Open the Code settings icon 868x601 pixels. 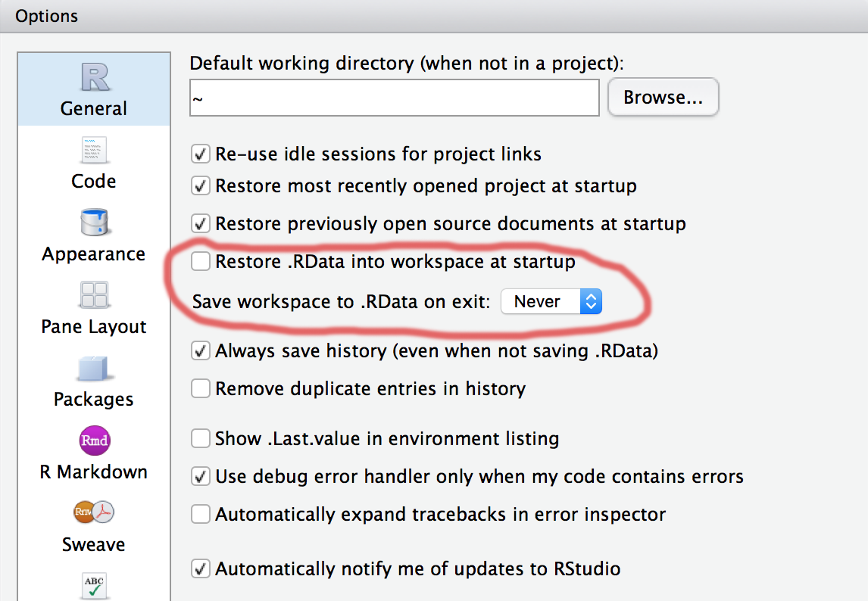[94, 150]
